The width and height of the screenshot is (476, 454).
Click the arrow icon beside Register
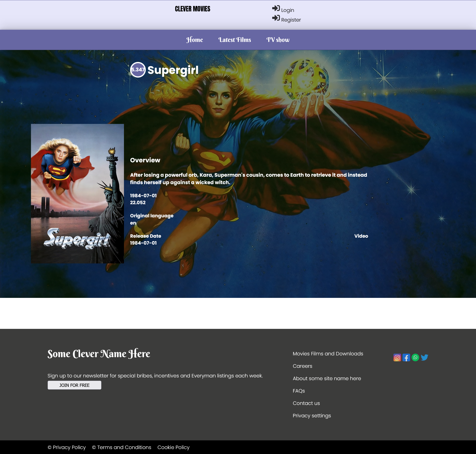click(x=276, y=18)
